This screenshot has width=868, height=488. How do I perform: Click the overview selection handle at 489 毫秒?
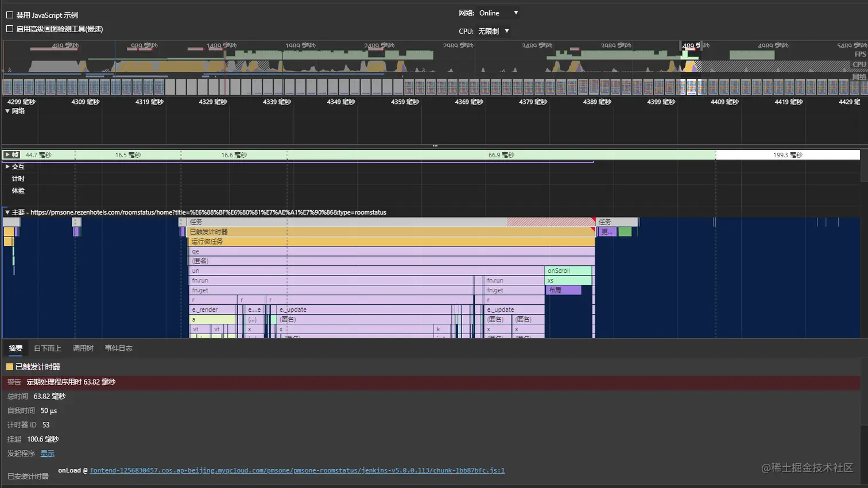681,46
